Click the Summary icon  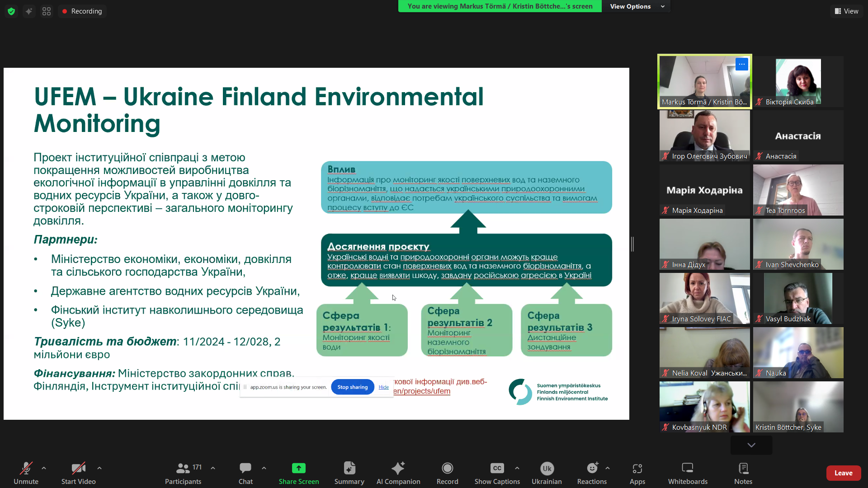pos(349,469)
